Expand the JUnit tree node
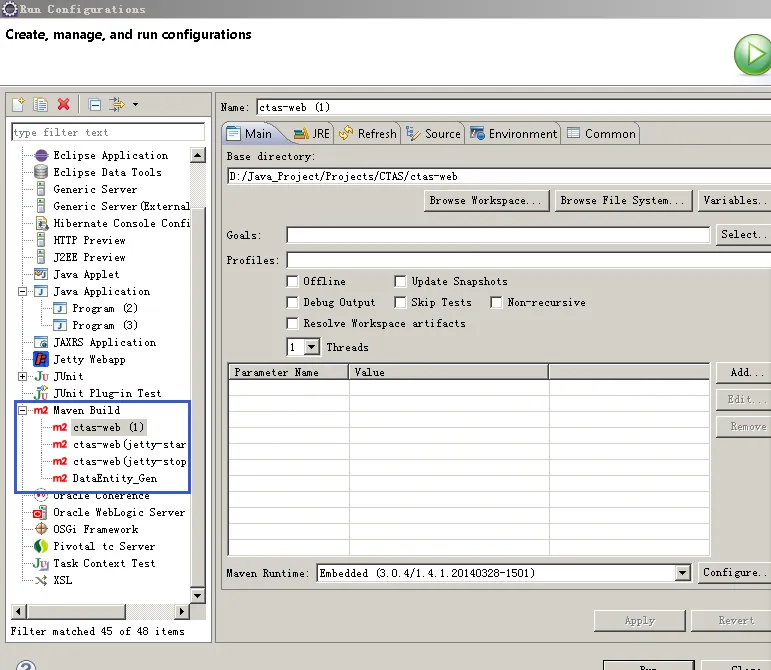This screenshot has height=670, width=771. pos(23,377)
